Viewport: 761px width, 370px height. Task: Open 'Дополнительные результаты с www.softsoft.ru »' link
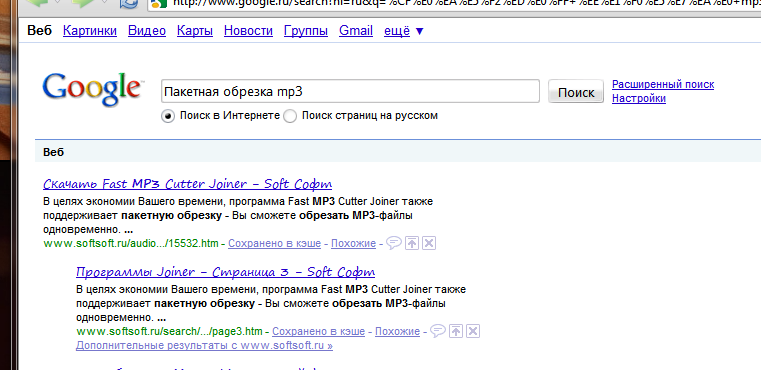click(204, 346)
